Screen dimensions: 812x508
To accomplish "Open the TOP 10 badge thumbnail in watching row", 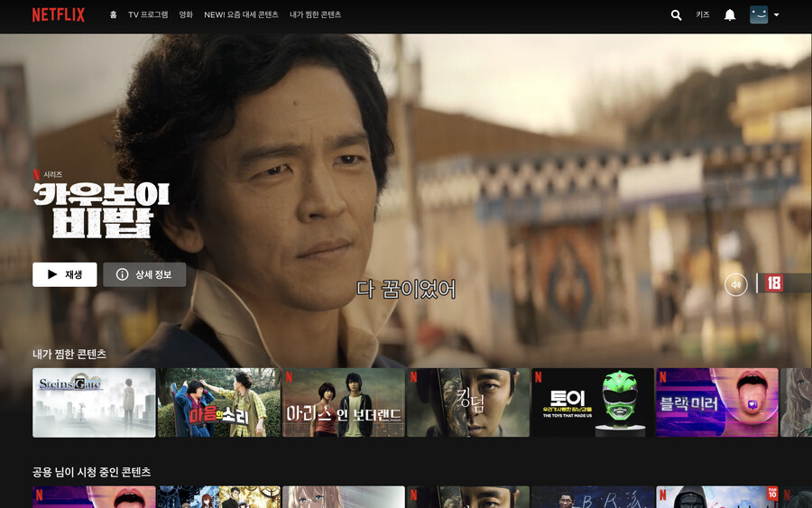I will [717, 496].
